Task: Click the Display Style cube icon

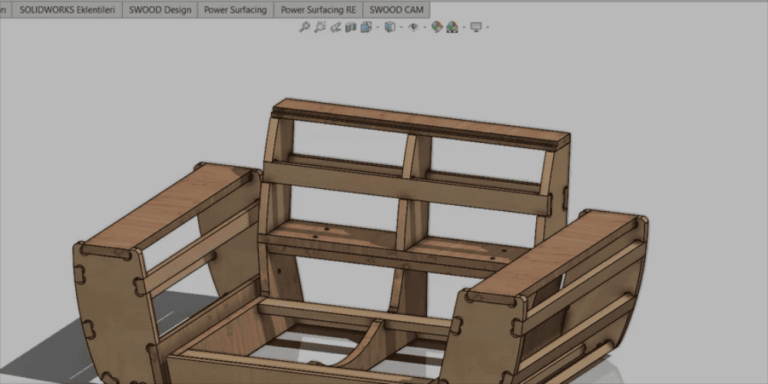Action: (390, 27)
